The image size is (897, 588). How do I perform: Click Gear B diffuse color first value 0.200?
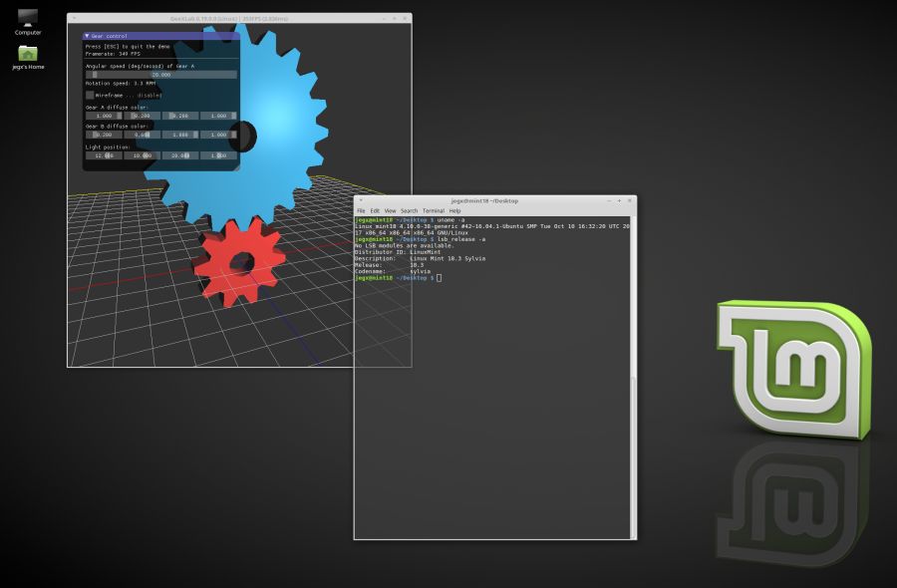tap(104, 135)
